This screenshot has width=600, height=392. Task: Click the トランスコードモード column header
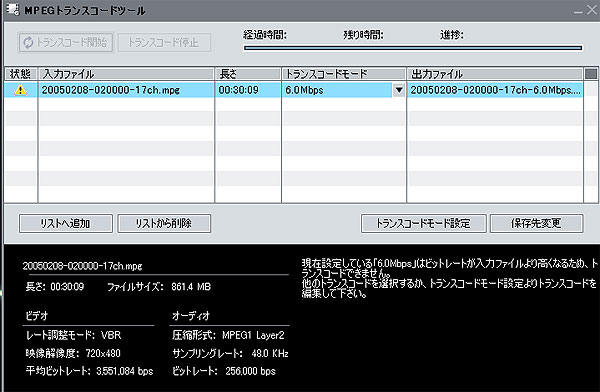tap(344, 74)
